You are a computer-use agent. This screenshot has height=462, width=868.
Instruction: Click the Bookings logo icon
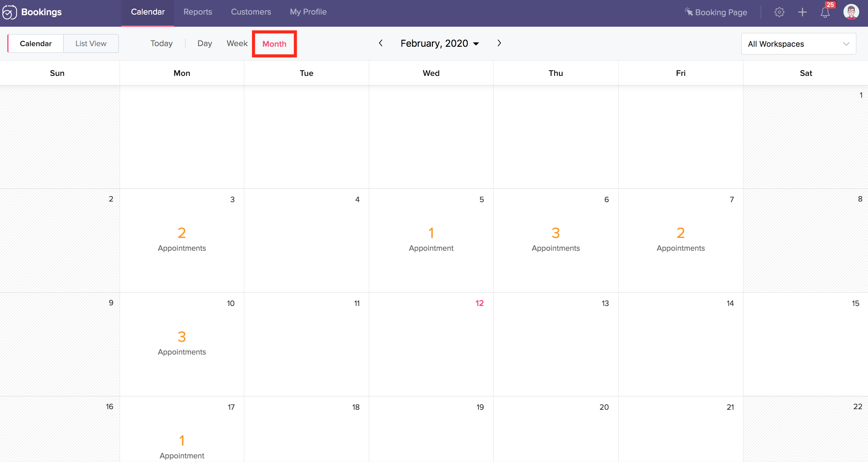click(x=9, y=12)
